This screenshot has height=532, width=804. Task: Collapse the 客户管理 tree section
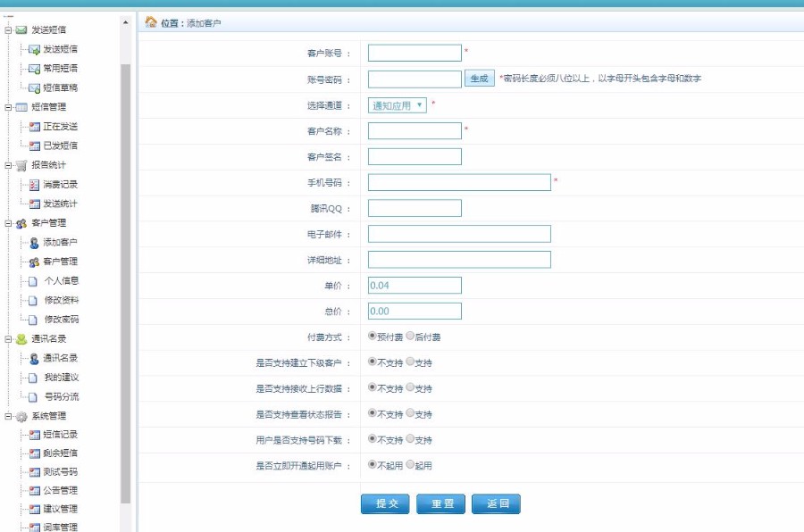pyautogui.click(x=7, y=222)
